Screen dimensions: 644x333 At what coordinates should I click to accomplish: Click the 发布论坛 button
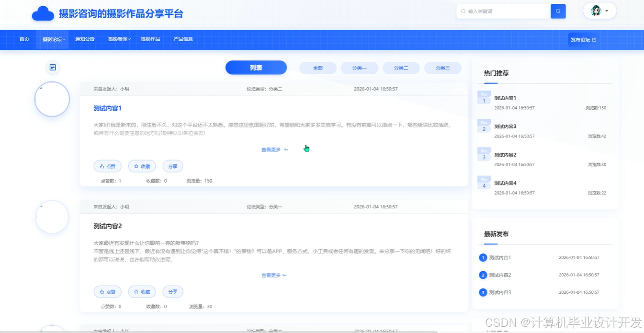tap(584, 40)
